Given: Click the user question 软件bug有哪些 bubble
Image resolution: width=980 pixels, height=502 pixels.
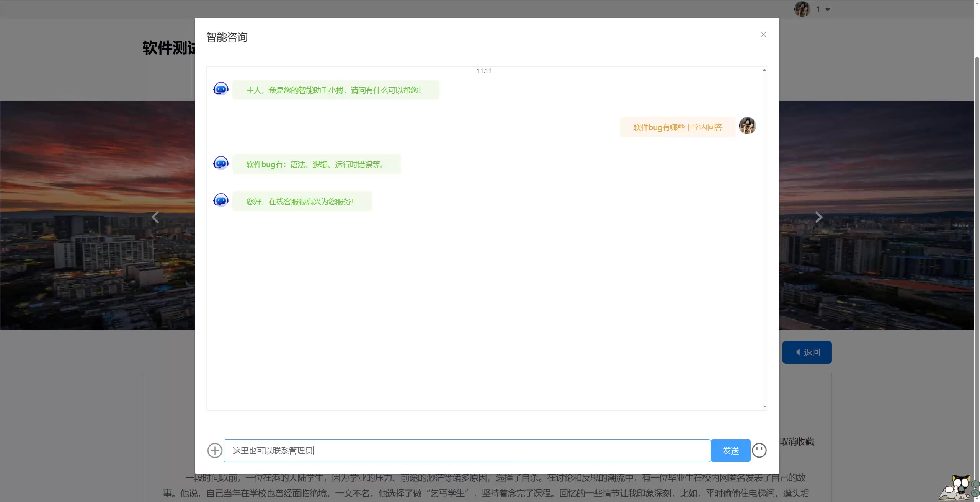Looking at the screenshot, I should 677,127.
